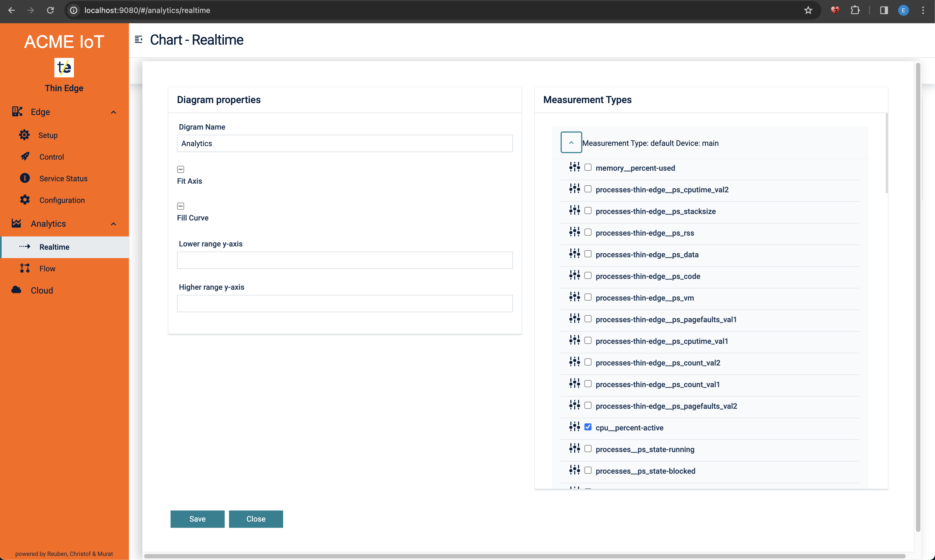
Task: Uncheck the cpu__percent-active measurement
Action: (588, 427)
